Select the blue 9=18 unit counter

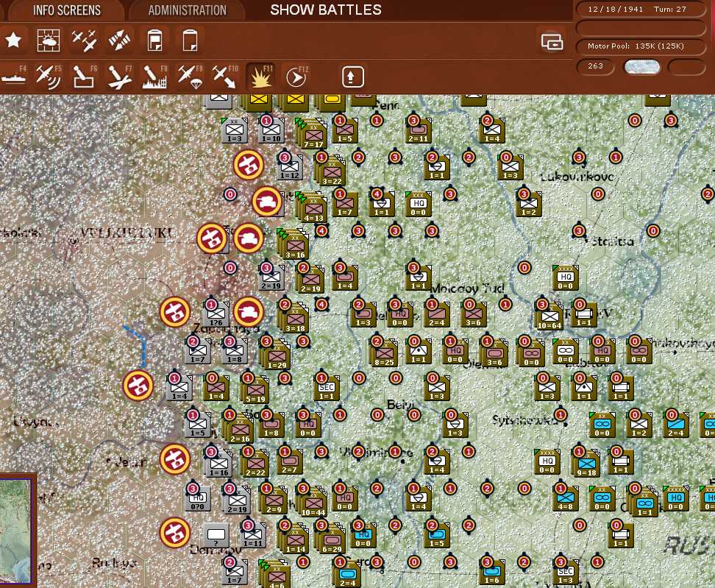(x=586, y=464)
